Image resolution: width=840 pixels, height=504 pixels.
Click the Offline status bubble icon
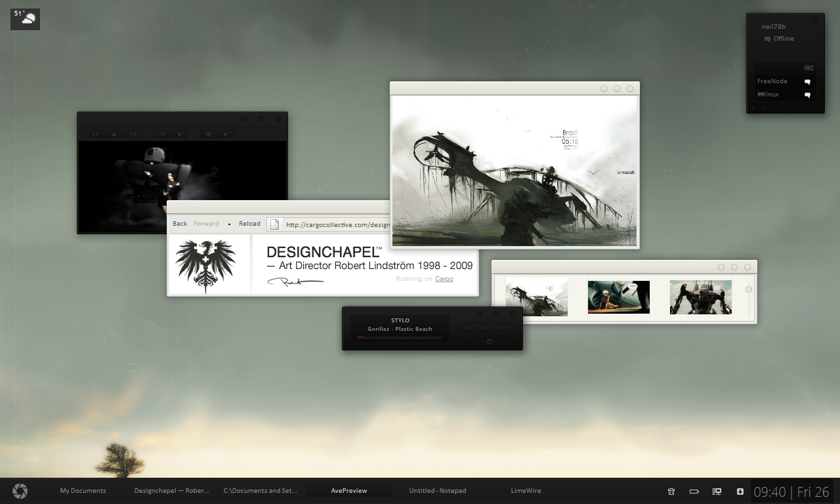point(767,39)
